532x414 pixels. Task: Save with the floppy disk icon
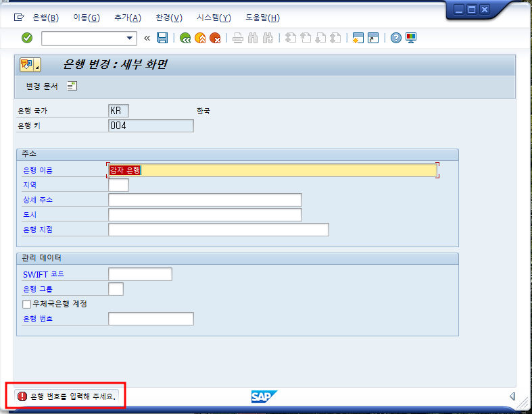(162, 38)
